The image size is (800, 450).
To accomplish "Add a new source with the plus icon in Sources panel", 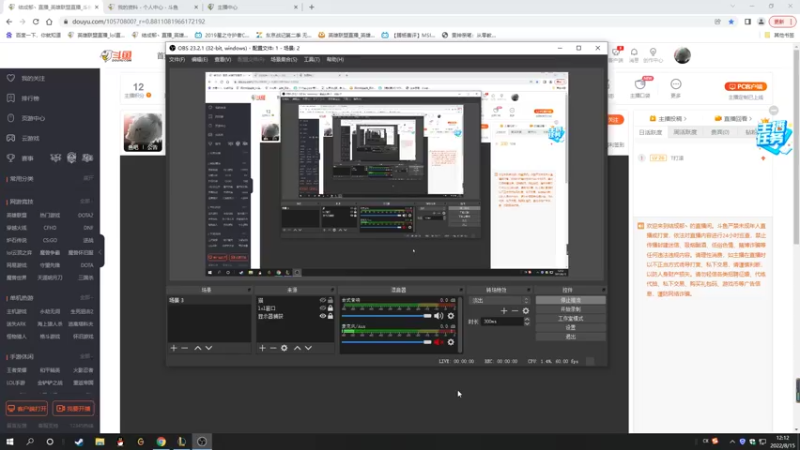I will tap(262, 348).
